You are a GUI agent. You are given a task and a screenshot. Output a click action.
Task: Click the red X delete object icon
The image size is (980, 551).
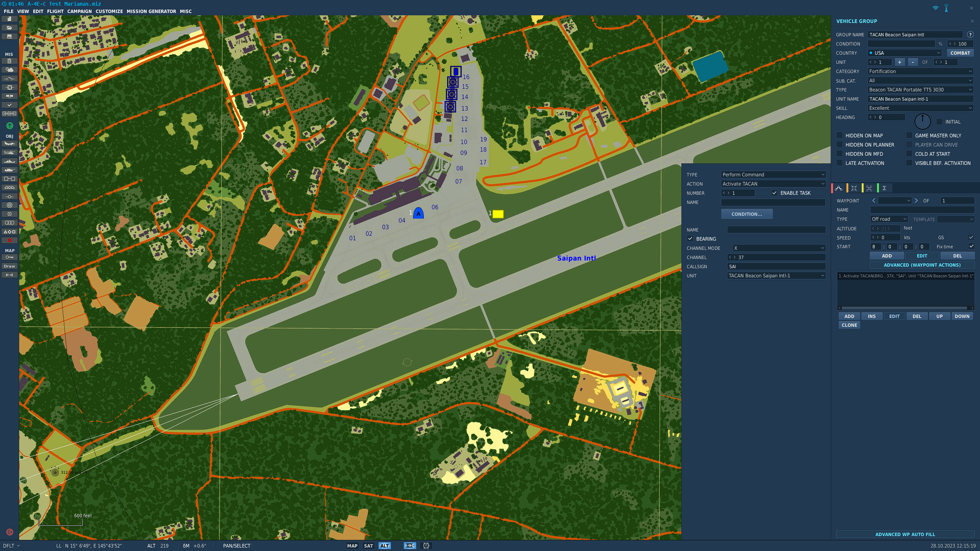(10, 240)
